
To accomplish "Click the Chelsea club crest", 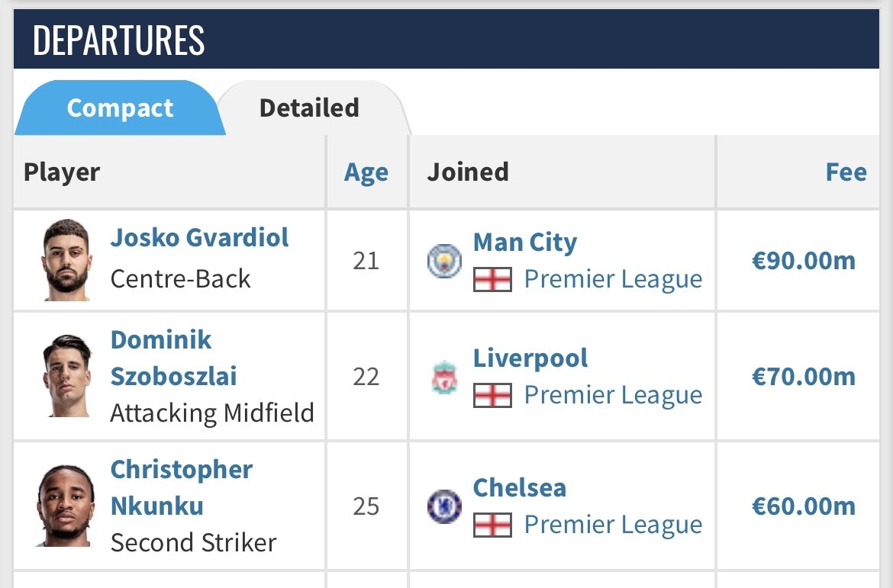I will click(x=444, y=506).
